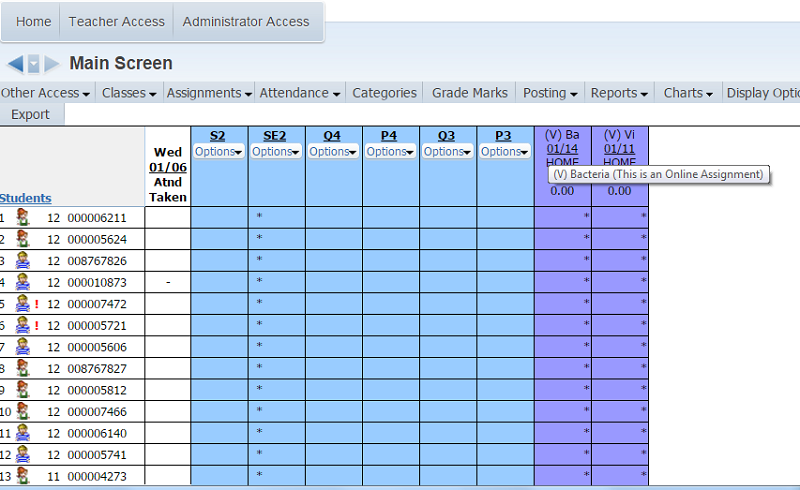
Task: Open the Attendance menu
Action: (x=300, y=93)
